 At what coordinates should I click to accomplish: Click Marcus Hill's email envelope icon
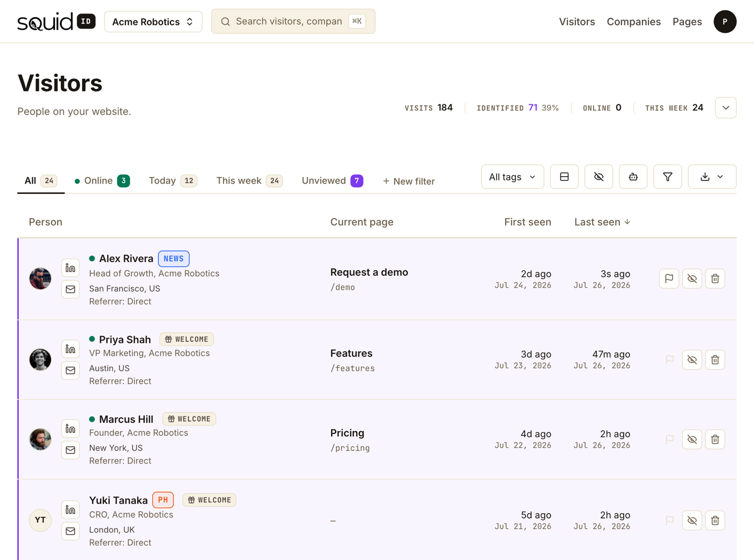pos(71,450)
